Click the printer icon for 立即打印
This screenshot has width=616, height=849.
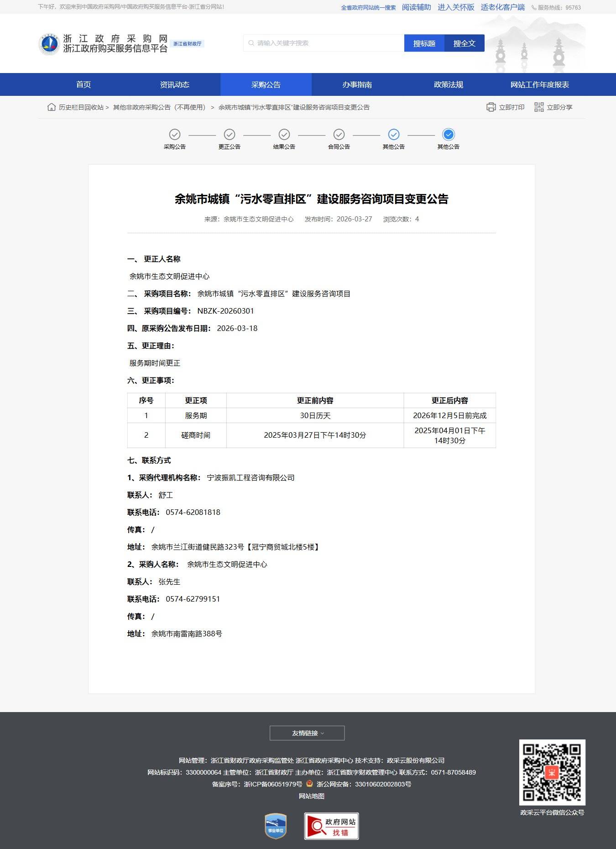point(491,107)
